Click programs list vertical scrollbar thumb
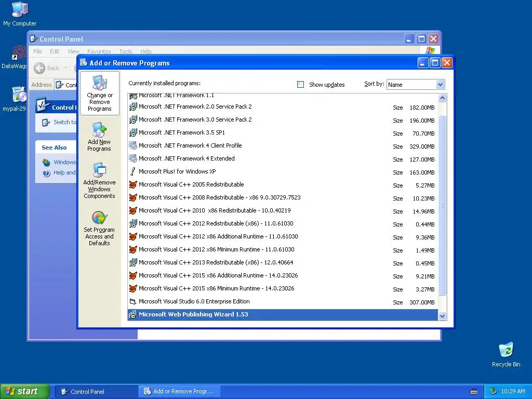This screenshot has height=399, width=532. pos(443,205)
